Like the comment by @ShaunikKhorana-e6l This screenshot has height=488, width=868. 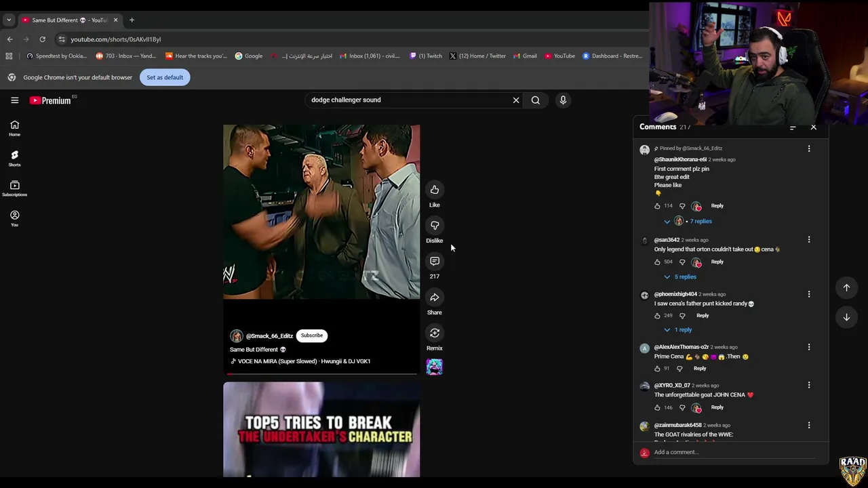pyautogui.click(x=657, y=206)
